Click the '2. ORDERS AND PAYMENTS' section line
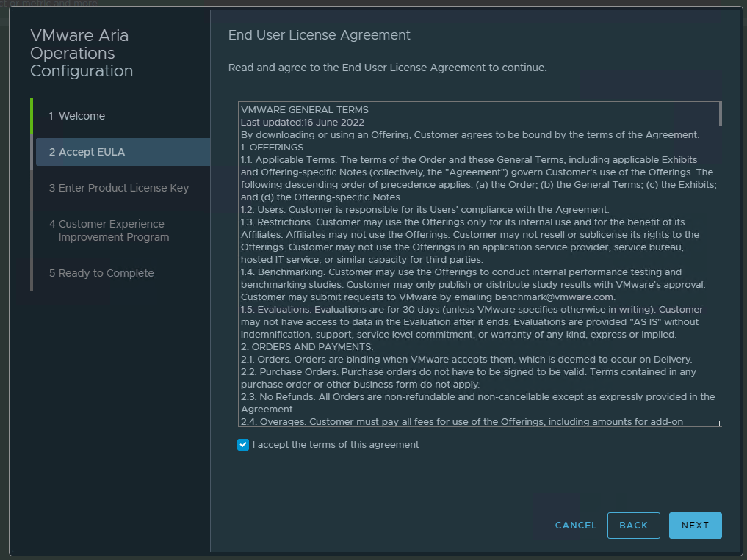This screenshot has width=747, height=560. [307, 347]
